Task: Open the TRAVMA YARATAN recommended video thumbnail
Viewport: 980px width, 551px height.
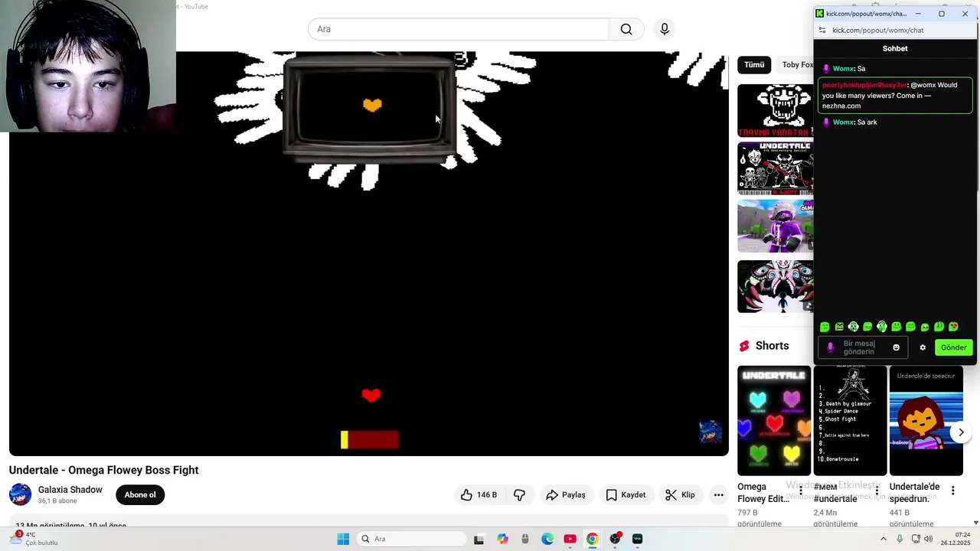Action: (x=775, y=110)
